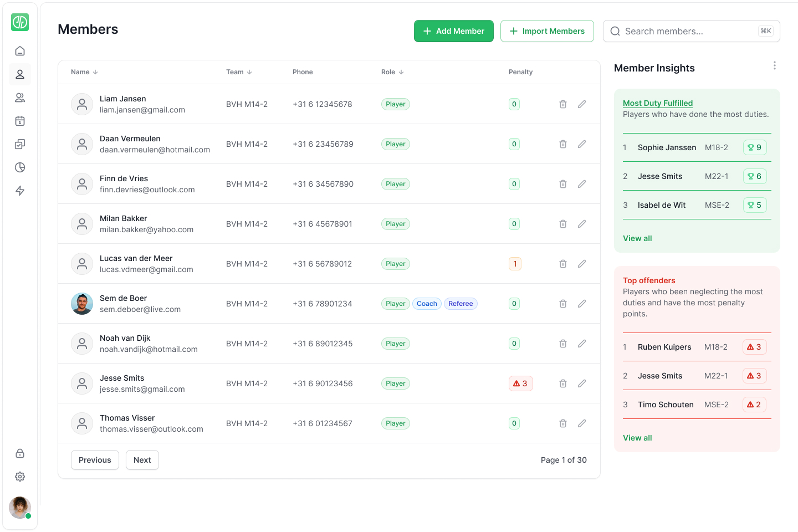Edit Sem de Boer with the pencil icon
This screenshot has width=798, height=532.
pos(582,304)
